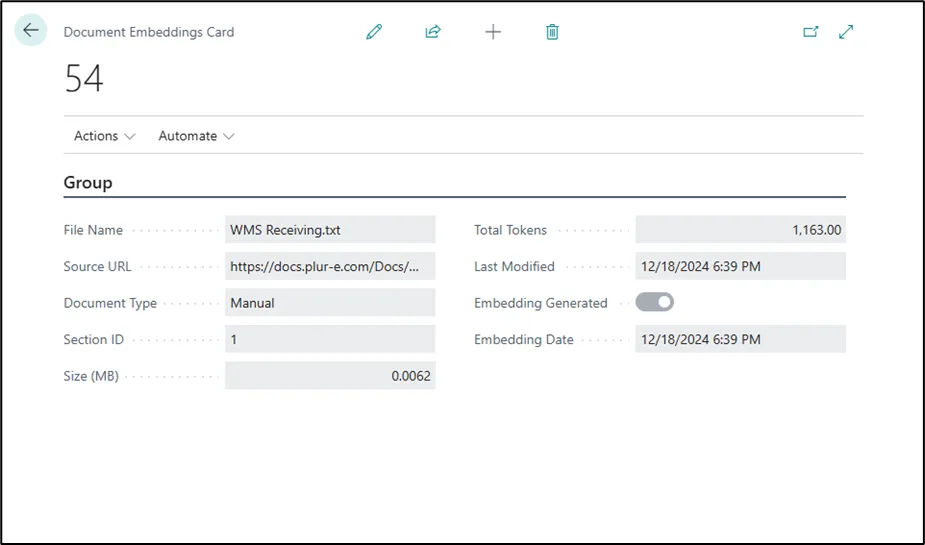Click the Document Embeddings Card caption
This screenshot has width=925, height=545.
coord(149,32)
